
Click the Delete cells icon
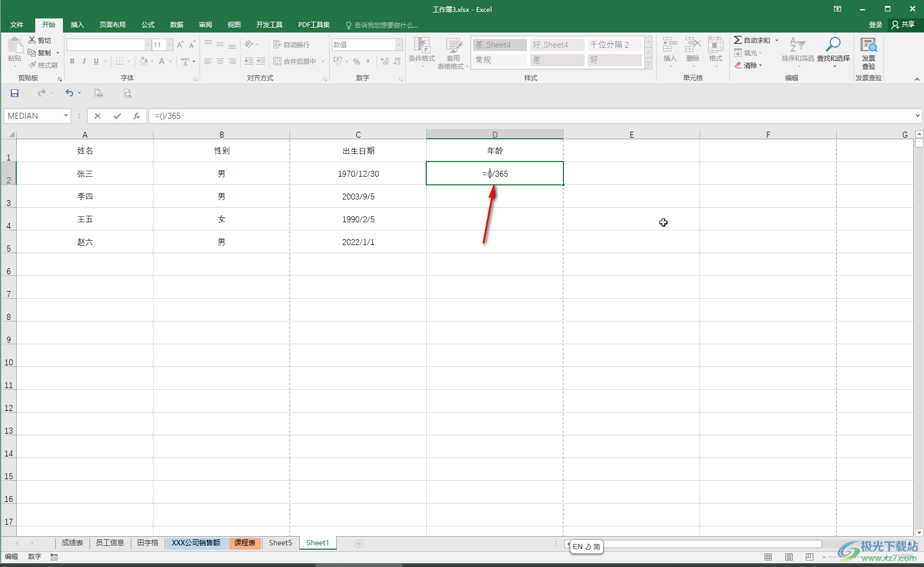coord(693,45)
